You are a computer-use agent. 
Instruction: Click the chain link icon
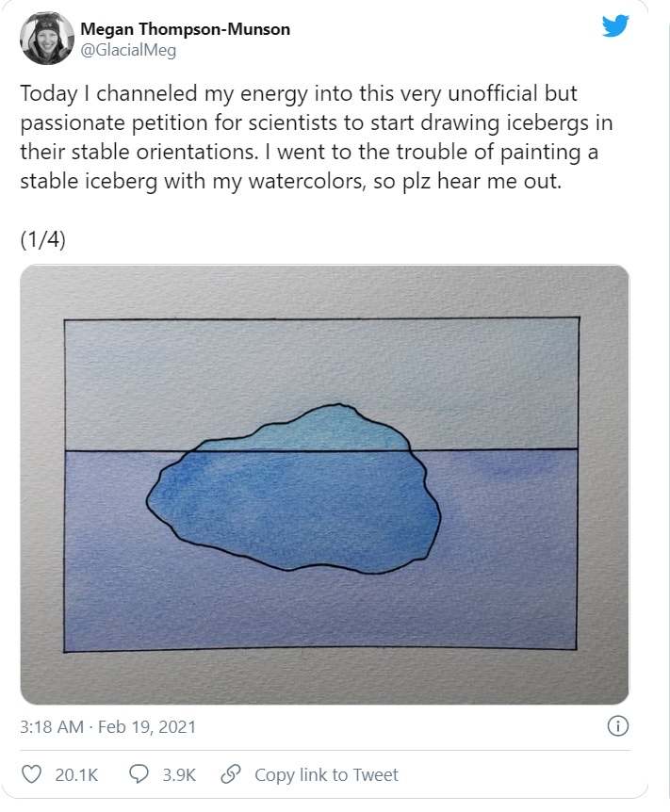(x=229, y=774)
